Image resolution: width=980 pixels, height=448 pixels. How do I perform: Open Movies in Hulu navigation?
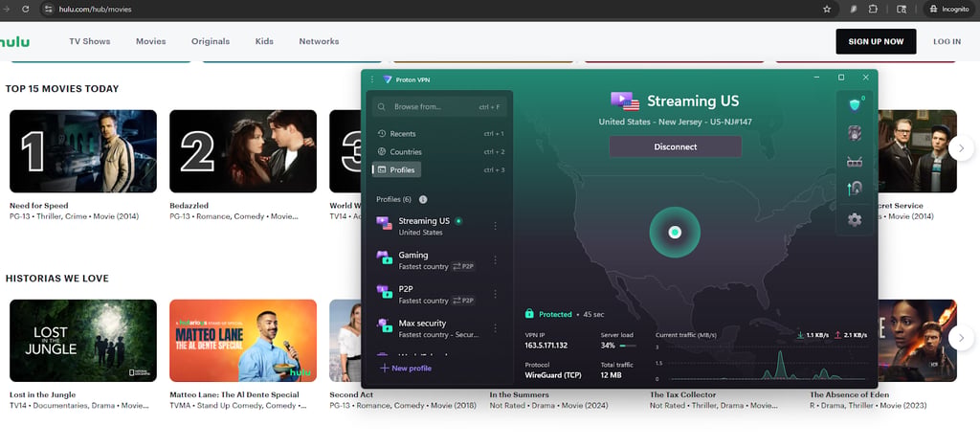pos(150,41)
